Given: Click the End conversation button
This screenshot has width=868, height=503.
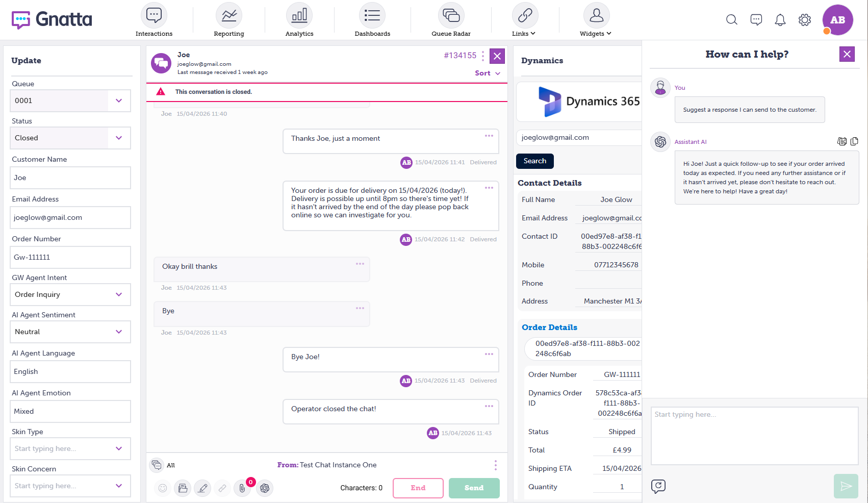Looking at the screenshot, I should [x=418, y=488].
